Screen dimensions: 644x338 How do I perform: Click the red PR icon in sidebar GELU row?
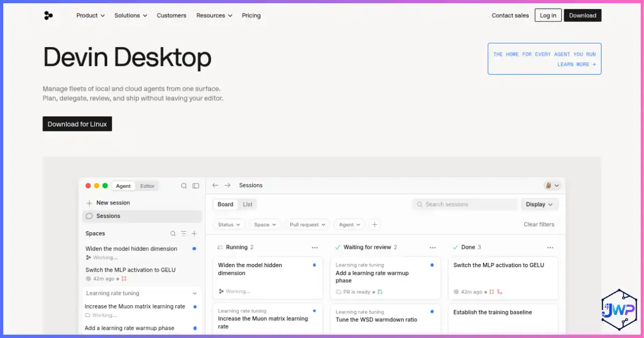(124, 278)
